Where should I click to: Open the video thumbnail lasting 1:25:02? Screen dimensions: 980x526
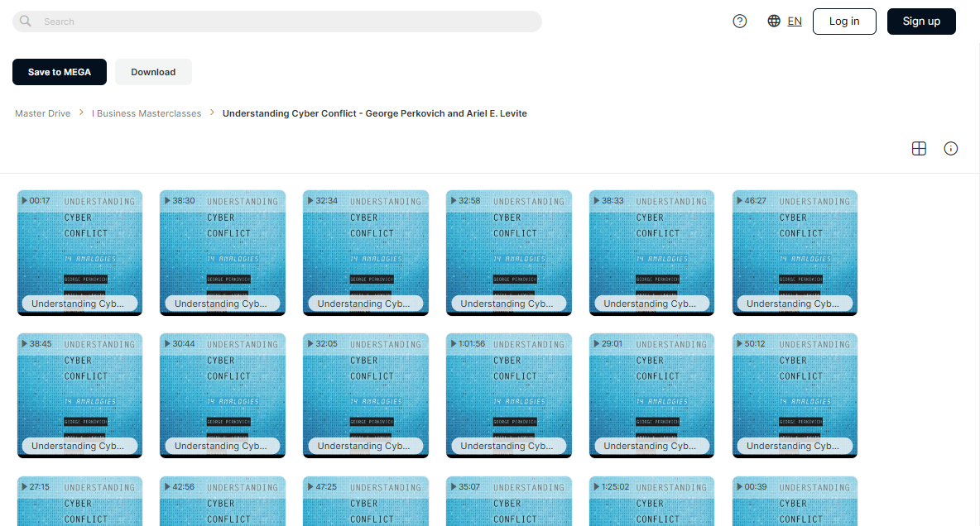(652, 501)
